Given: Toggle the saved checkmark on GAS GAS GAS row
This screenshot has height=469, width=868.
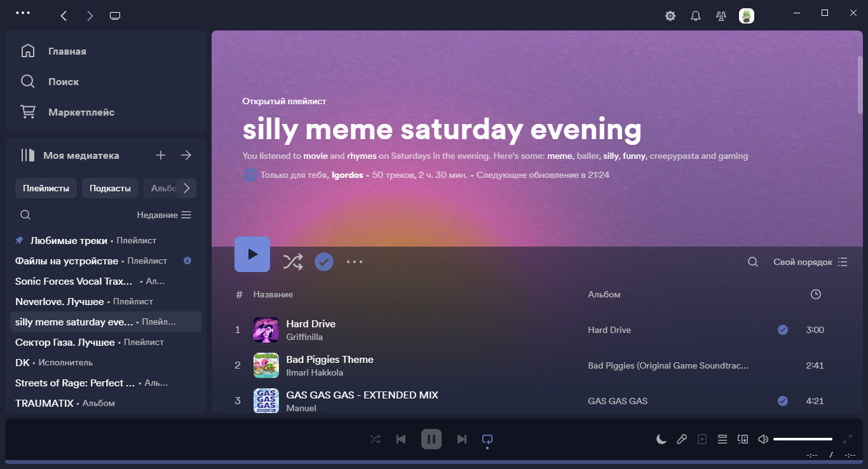Looking at the screenshot, I should (783, 401).
